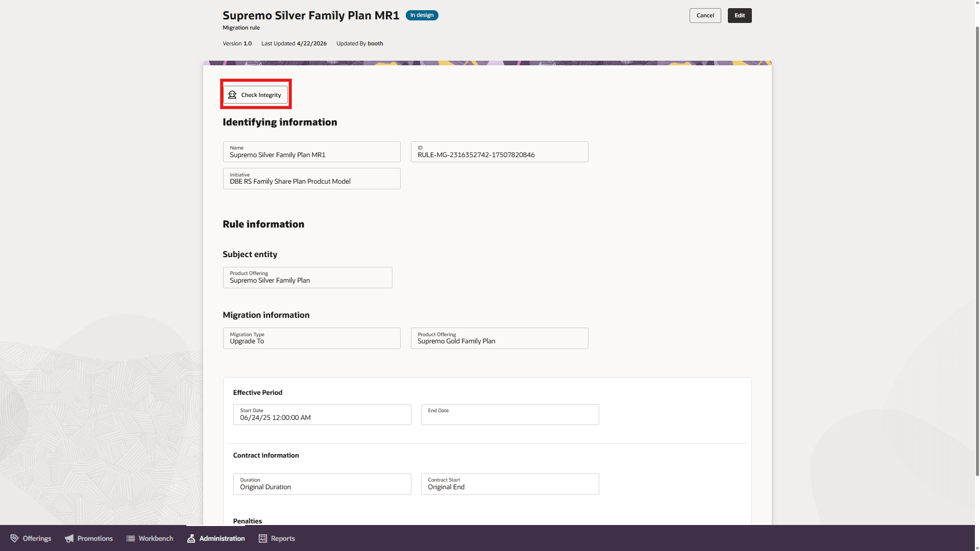Screen dimensions: 980x551
Task: Click the Duration field
Action: (322, 484)
